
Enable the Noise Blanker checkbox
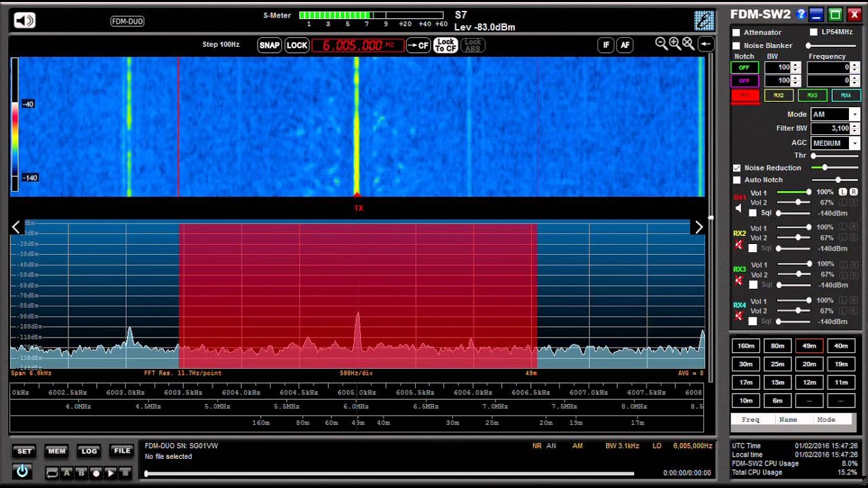click(736, 45)
